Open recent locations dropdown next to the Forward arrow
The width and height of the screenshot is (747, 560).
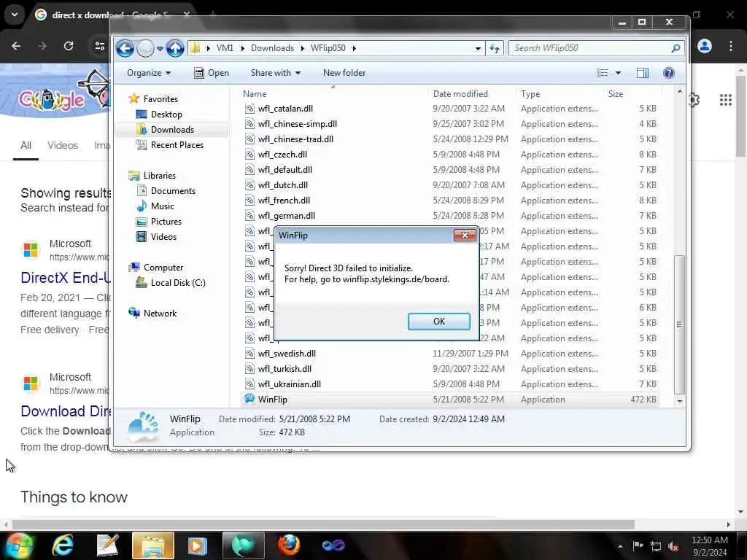pyautogui.click(x=160, y=49)
